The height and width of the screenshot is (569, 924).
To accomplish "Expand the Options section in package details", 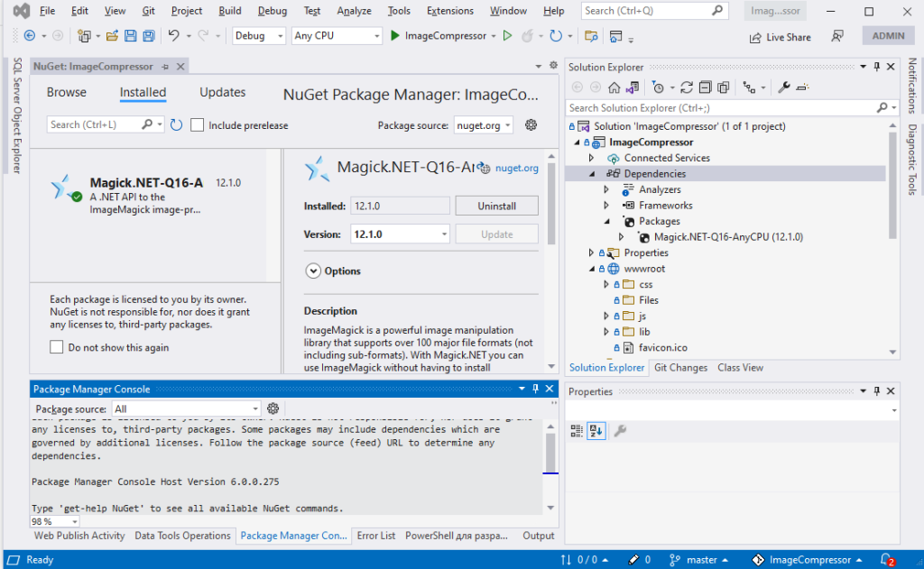I will coord(313,271).
